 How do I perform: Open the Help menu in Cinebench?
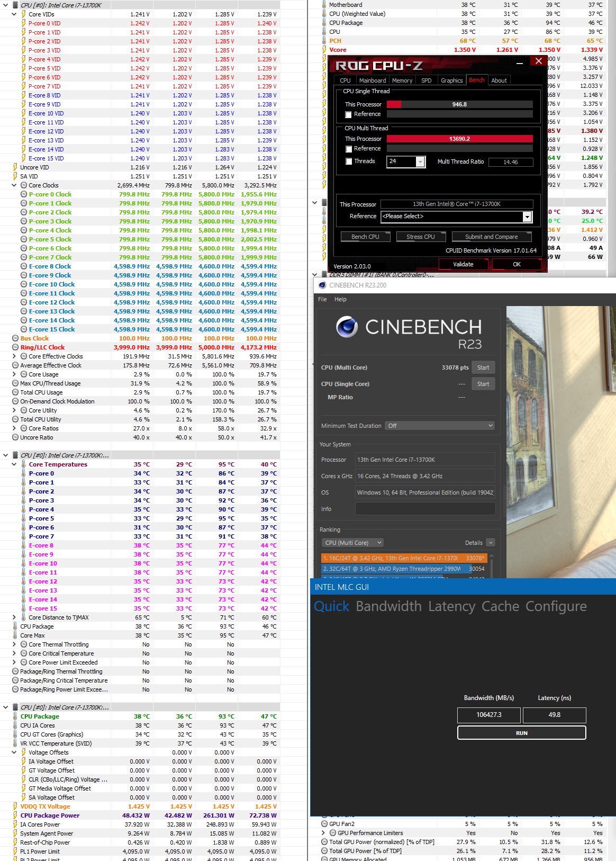(340, 299)
